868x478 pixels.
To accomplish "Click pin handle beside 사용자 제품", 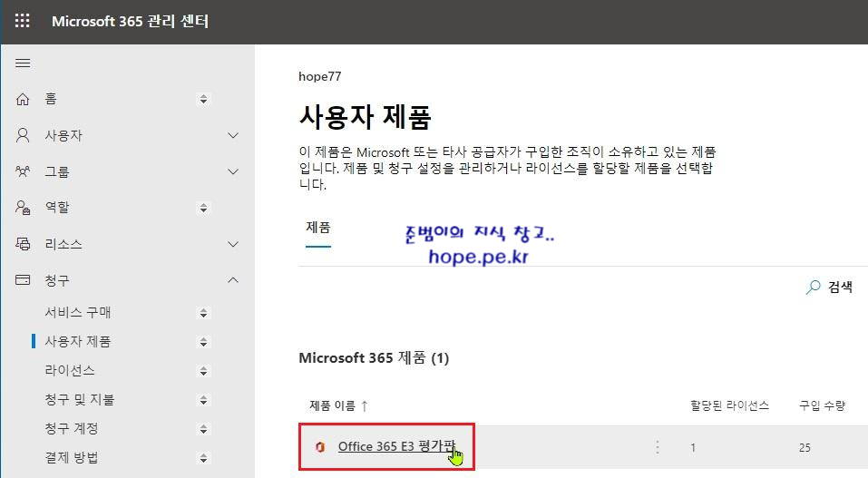I will [204, 342].
